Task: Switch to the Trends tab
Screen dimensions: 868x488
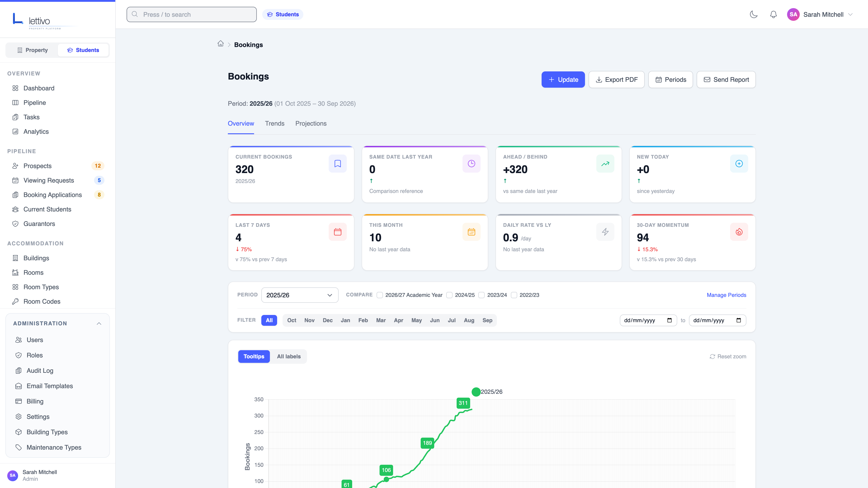Action: pos(275,124)
